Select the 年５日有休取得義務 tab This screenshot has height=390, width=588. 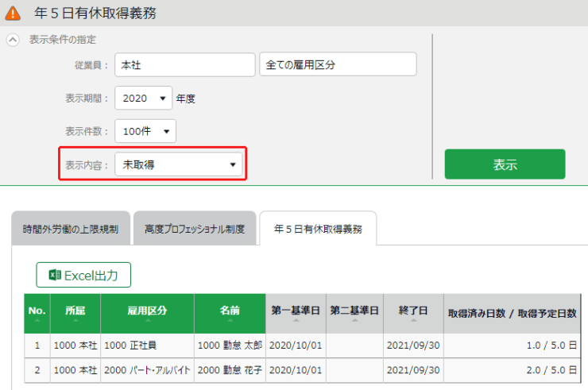click(x=318, y=229)
